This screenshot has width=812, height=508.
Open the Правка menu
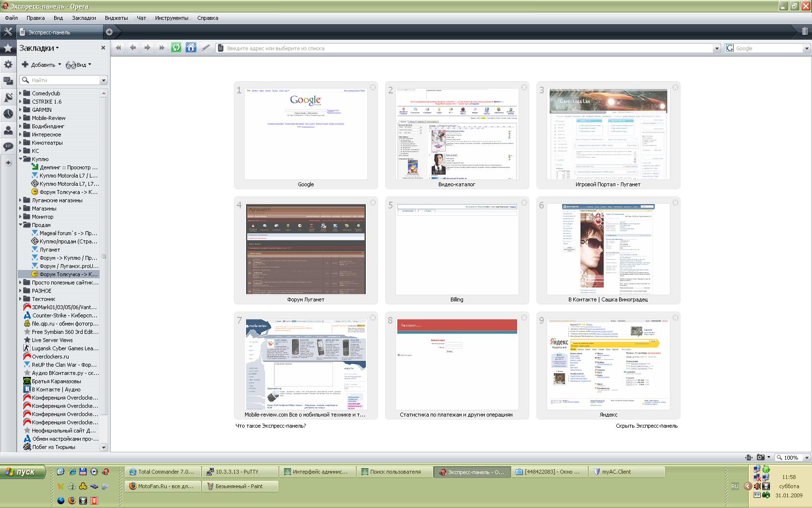point(35,18)
